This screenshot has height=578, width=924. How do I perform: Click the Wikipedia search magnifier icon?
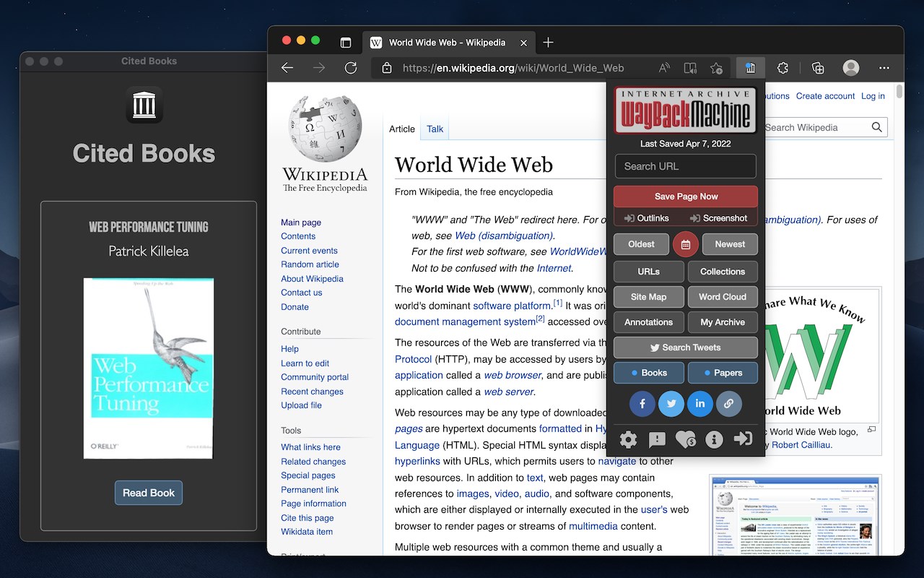coord(877,127)
